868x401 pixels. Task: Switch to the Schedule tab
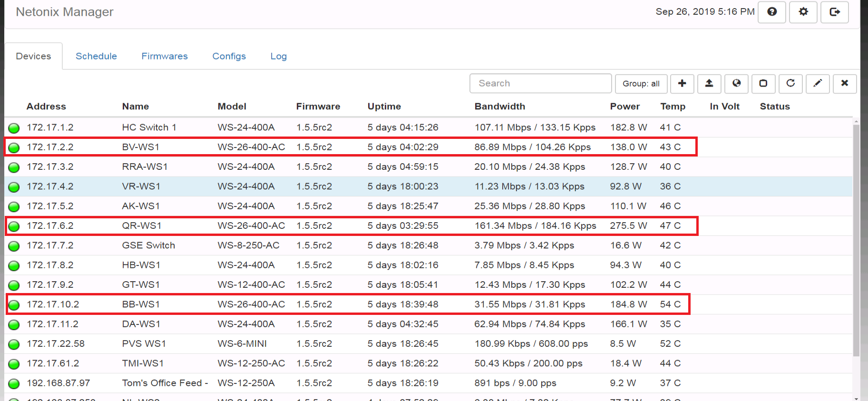[96, 56]
